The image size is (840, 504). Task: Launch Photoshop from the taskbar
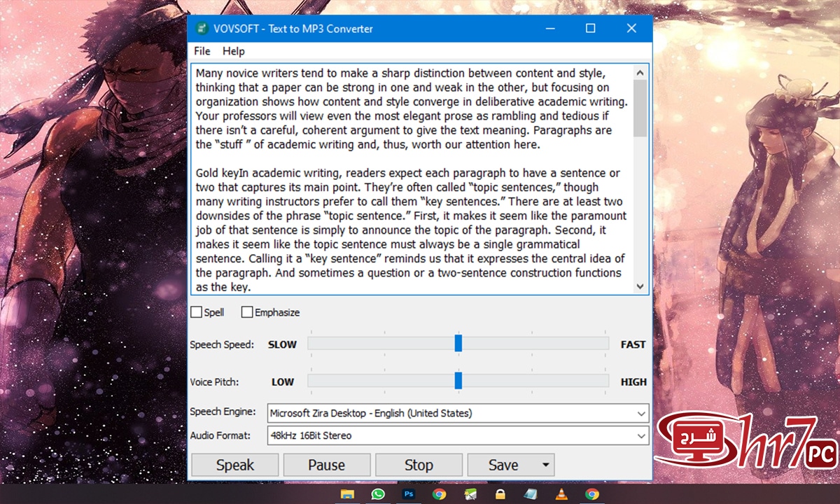tap(409, 494)
